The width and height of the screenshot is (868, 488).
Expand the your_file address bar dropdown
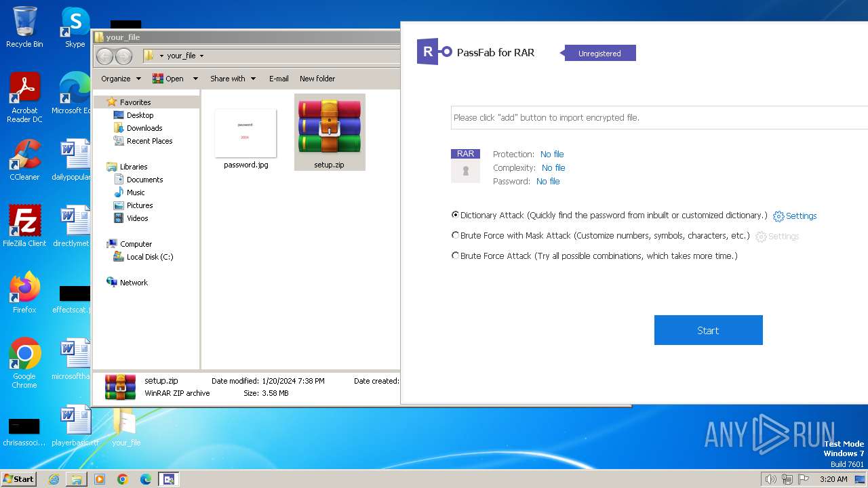(x=201, y=56)
